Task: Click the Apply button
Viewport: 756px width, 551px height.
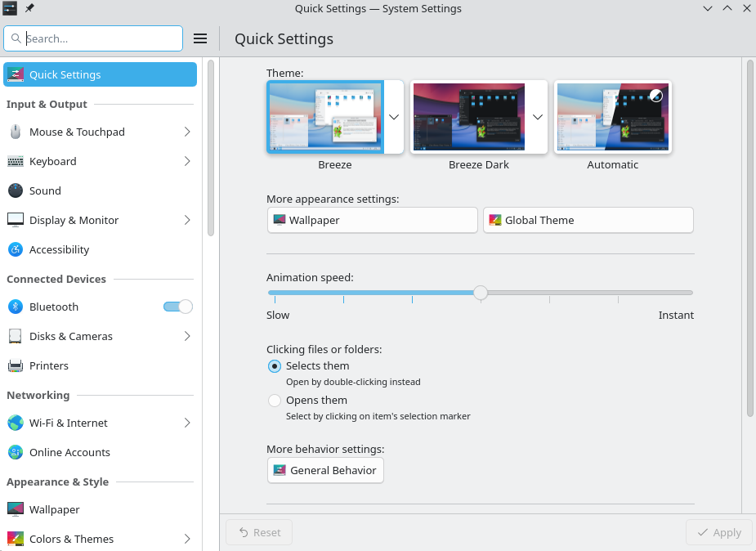Action: pyautogui.click(x=719, y=532)
